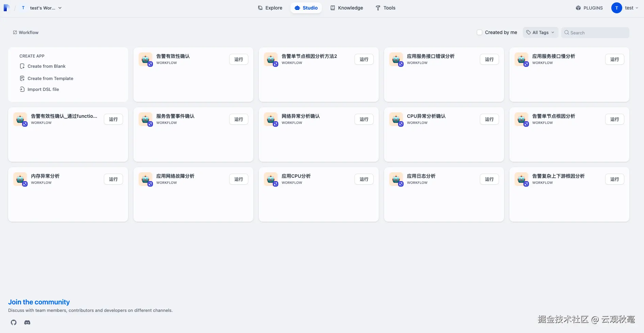Screen dimensions: 644x333
Task: Run the 告警单节点根因分析方法2 workflow
Action: click(364, 59)
